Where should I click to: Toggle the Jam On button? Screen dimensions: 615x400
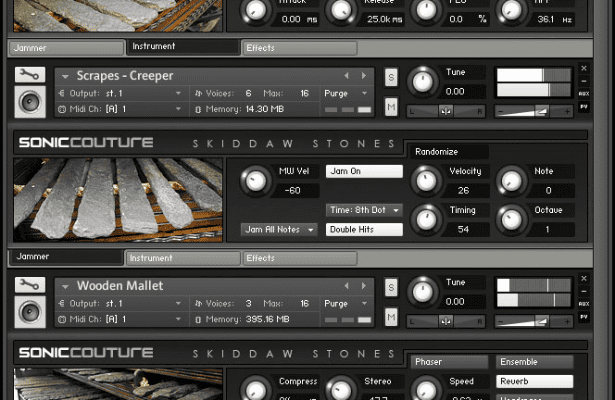pos(364,171)
